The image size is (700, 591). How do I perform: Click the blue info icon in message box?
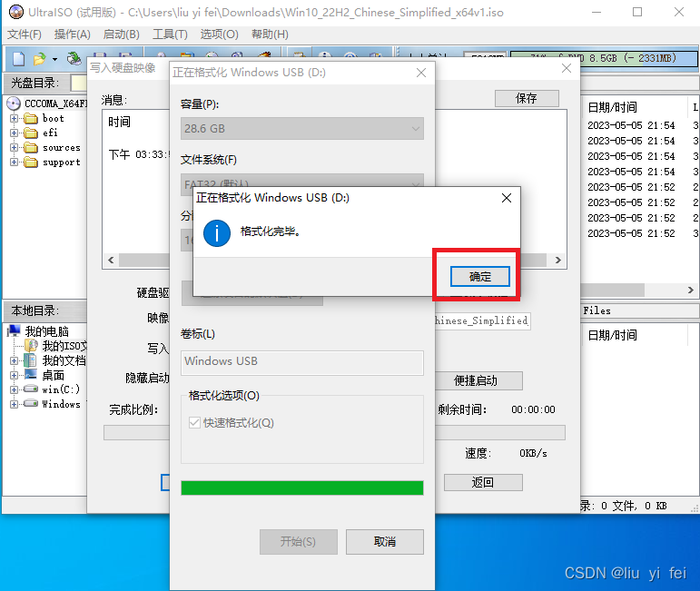coord(217,233)
